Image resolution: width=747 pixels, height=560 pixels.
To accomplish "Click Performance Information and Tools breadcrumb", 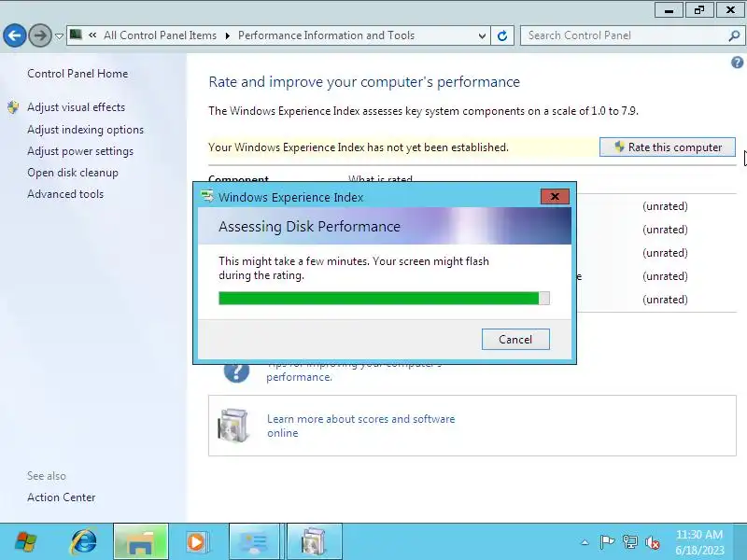I will tap(326, 35).
